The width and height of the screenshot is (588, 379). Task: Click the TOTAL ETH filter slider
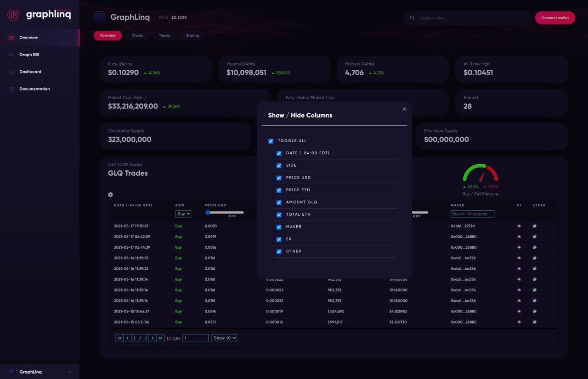click(x=420, y=212)
